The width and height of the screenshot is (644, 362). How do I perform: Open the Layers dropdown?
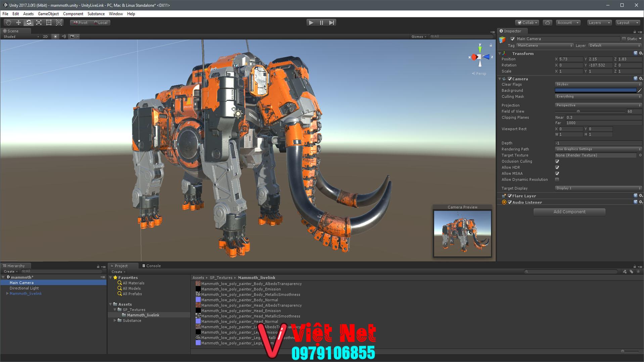tap(599, 22)
